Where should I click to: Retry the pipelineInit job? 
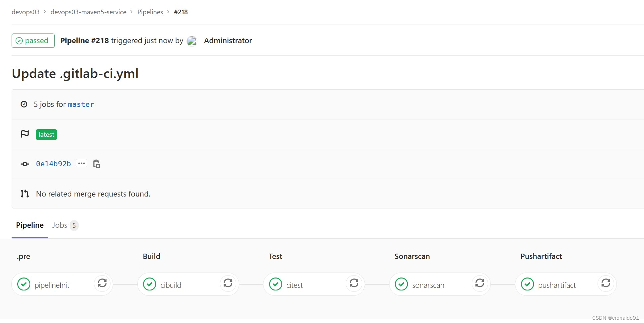click(x=103, y=284)
